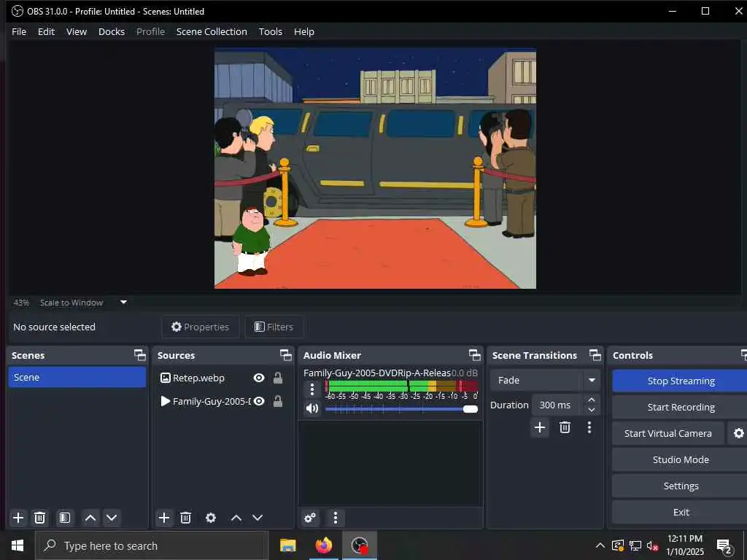Open Windows Start menu

pos(18,545)
